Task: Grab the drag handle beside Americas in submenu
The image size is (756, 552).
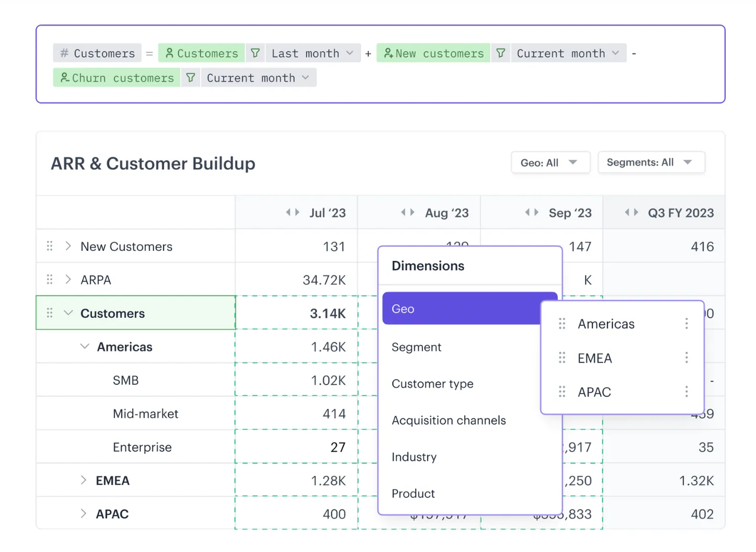Action: [562, 324]
